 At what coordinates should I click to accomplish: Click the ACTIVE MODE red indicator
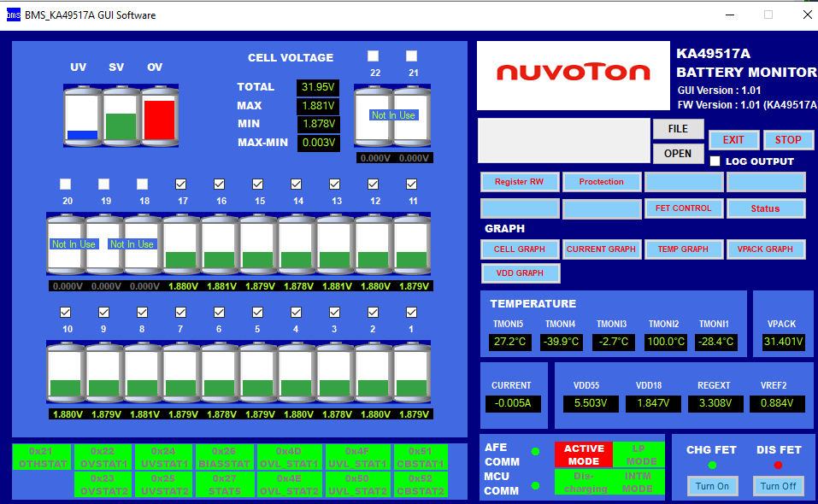tap(584, 454)
